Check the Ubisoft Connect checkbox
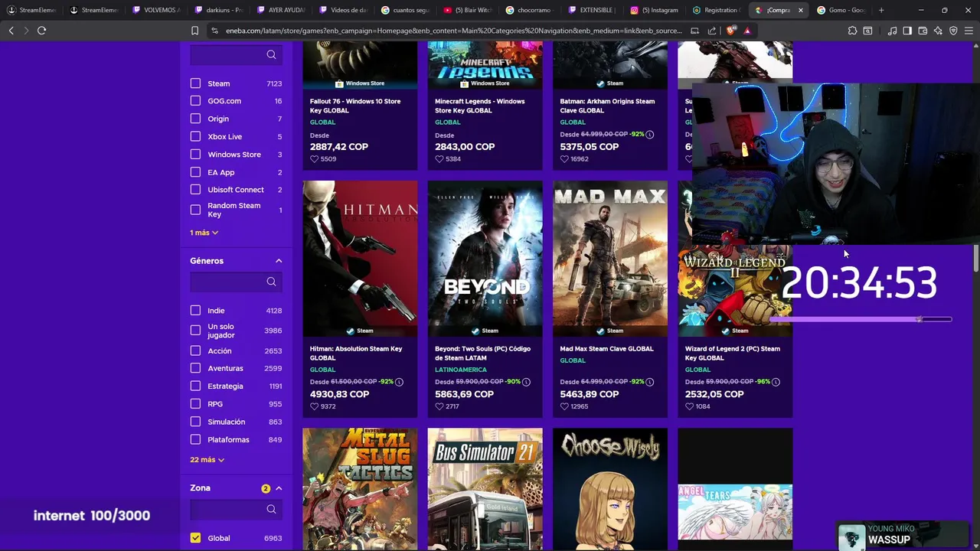Image resolution: width=980 pixels, height=551 pixels. coord(195,190)
